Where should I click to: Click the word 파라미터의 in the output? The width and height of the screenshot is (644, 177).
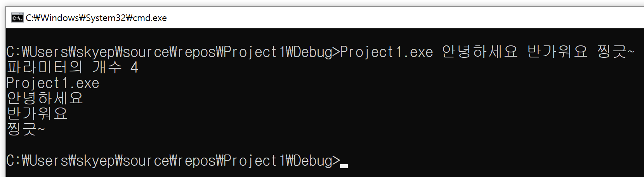(45, 68)
